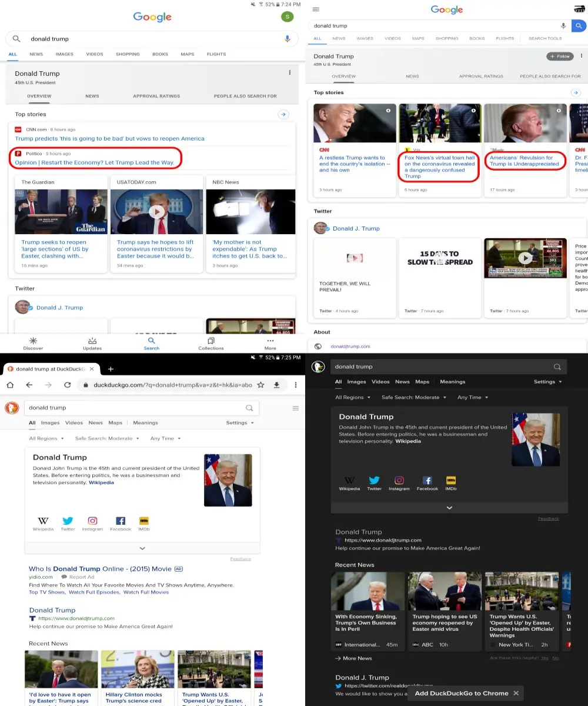Image resolution: width=588 pixels, height=706 pixels.
Task: Tap the microphone in the Google app search bar
Action: (288, 39)
